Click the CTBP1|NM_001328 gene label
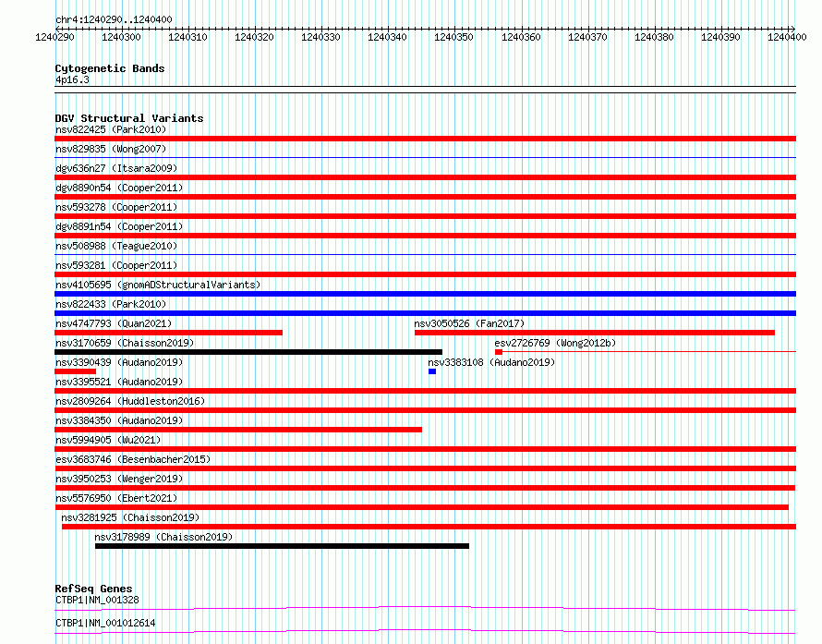 click(97, 600)
